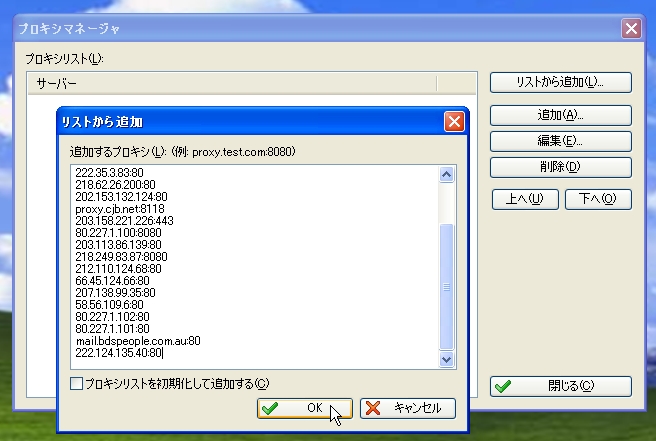The height and width of the screenshot is (441, 656).
Task: Click scroll down arrow in proxy textbox
Action: (x=446, y=359)
